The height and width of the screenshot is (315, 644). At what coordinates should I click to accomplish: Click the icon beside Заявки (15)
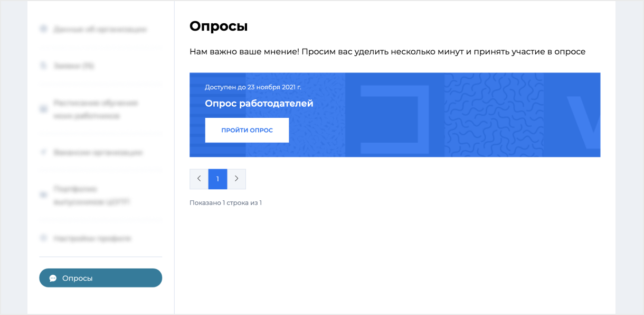click(x=43, y=66)
